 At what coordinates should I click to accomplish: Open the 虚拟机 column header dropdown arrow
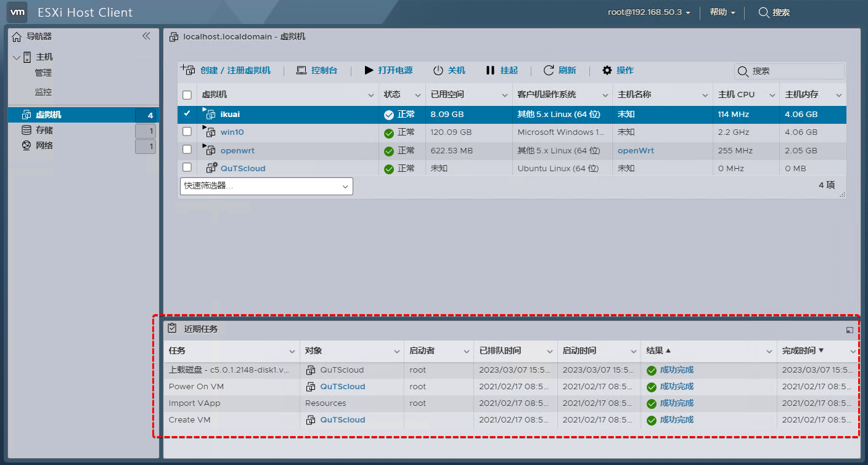371,95
